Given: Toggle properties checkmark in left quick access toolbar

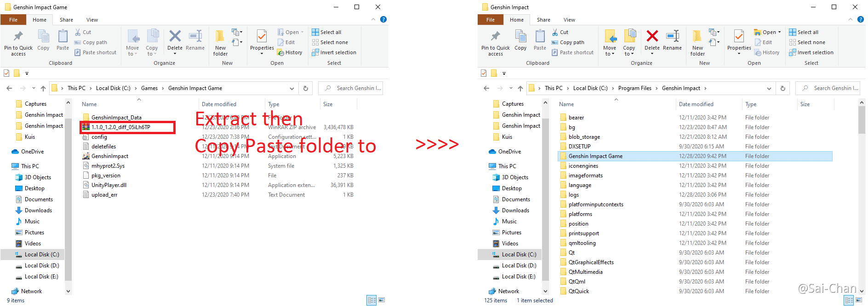Looking at the screenshot, I should pos(6,73).
